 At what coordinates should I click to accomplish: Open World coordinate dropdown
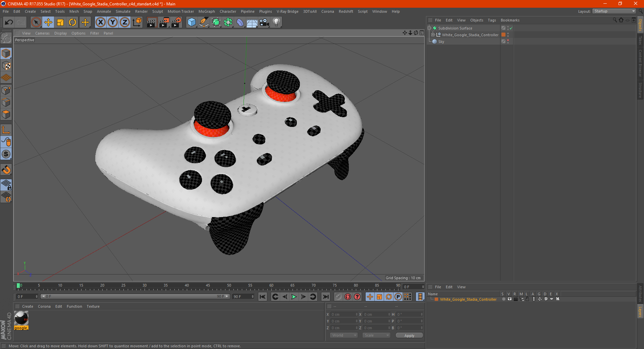(344, 335)
